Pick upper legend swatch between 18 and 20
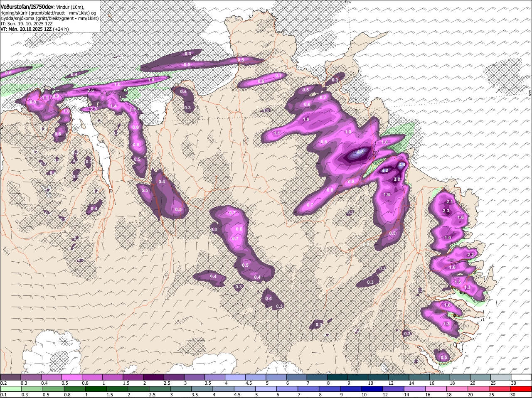Image resolution: width=532 pixels, height=398 pixels. tap(460, 377)
